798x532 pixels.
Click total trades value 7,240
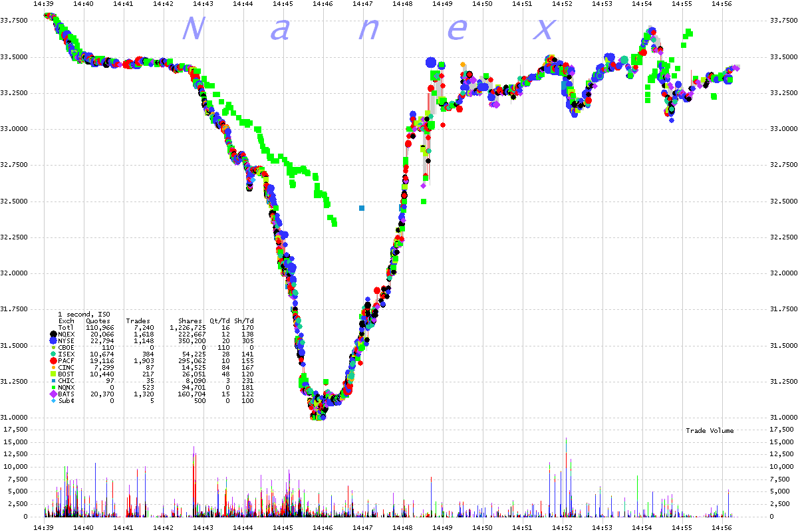[x=144, y=328]
